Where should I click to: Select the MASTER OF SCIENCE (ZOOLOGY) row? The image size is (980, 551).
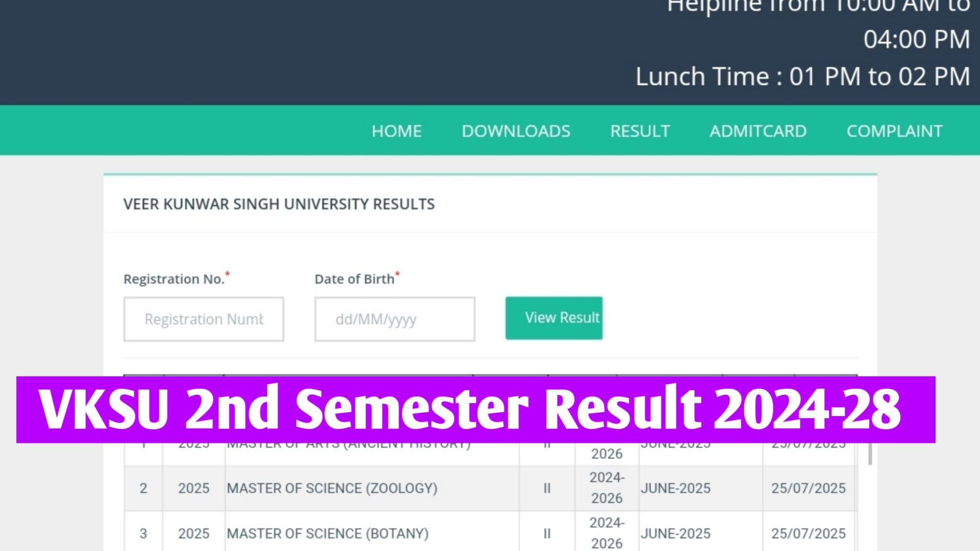click(x=332, y=488)
